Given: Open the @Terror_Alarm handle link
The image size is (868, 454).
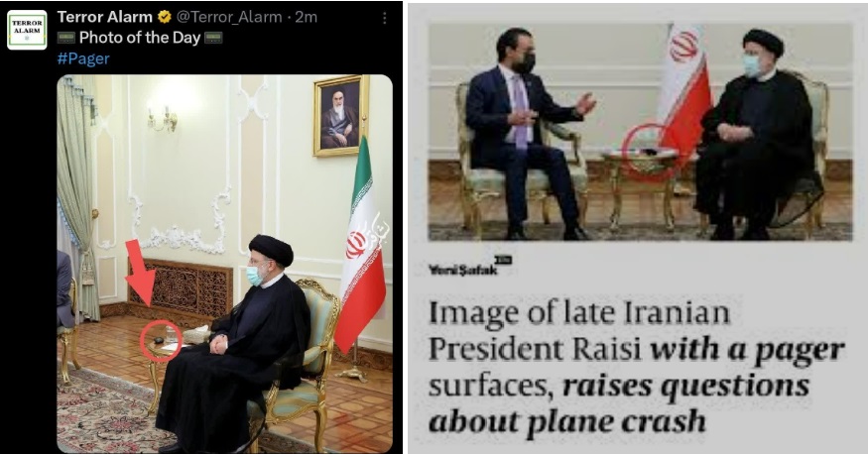Looking at the screenshot, I should click(229, 17).
